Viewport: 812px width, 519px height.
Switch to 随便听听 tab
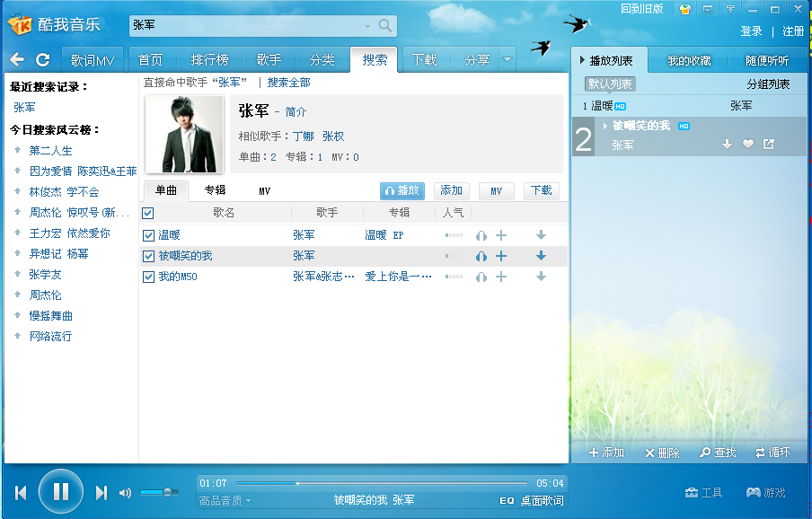[x=767, y=60]
